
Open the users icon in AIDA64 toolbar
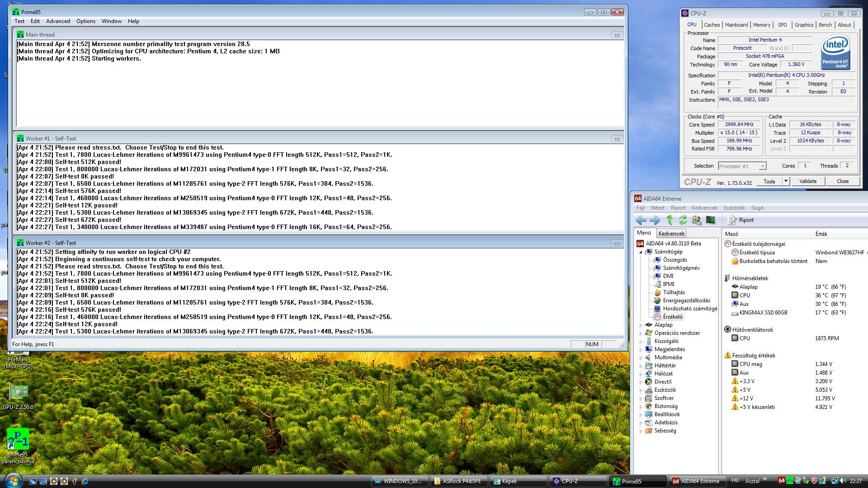696,220
